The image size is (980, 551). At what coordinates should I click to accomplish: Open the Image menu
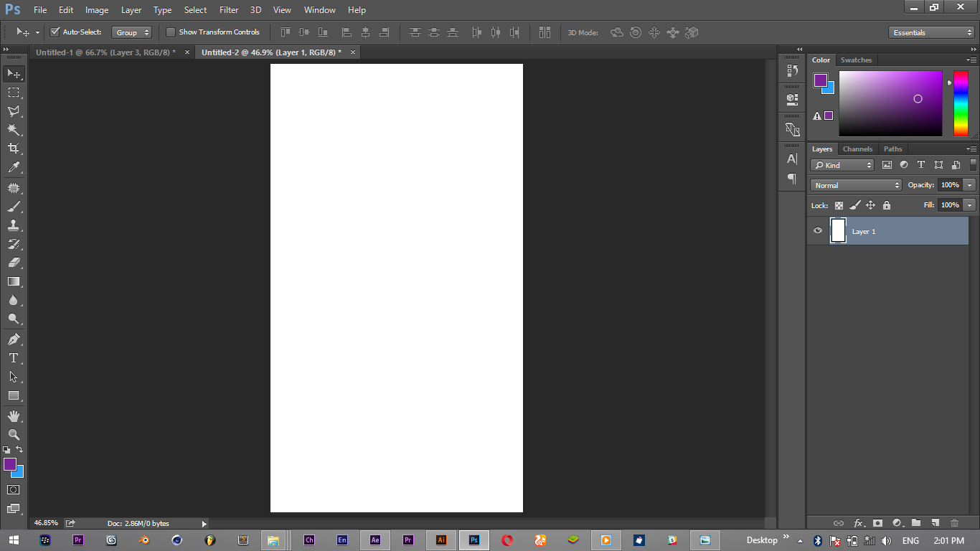pos(97,10)
